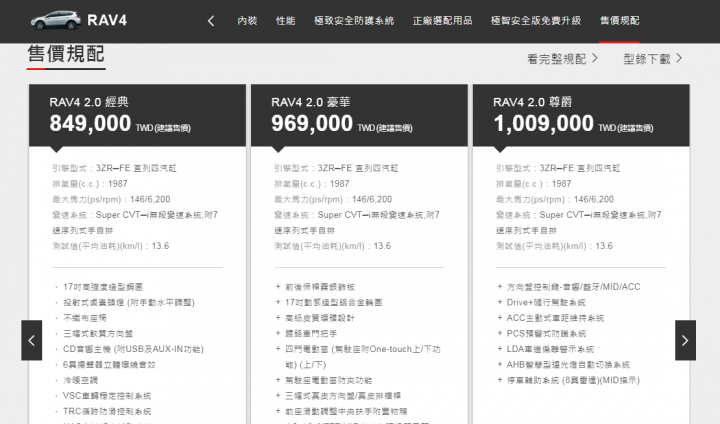Click TRC循跡防滑控制系統 list item

[x=107, y=412]
